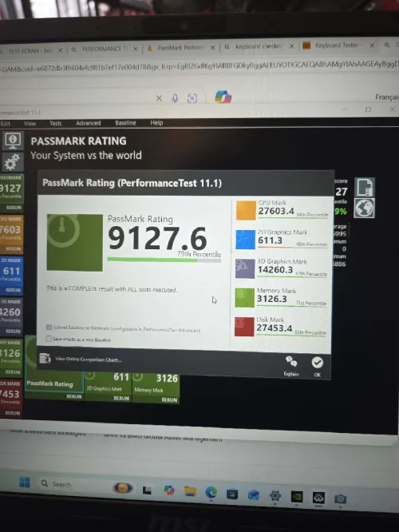Open the NVIDIA app in taskbar

[297, 497]
